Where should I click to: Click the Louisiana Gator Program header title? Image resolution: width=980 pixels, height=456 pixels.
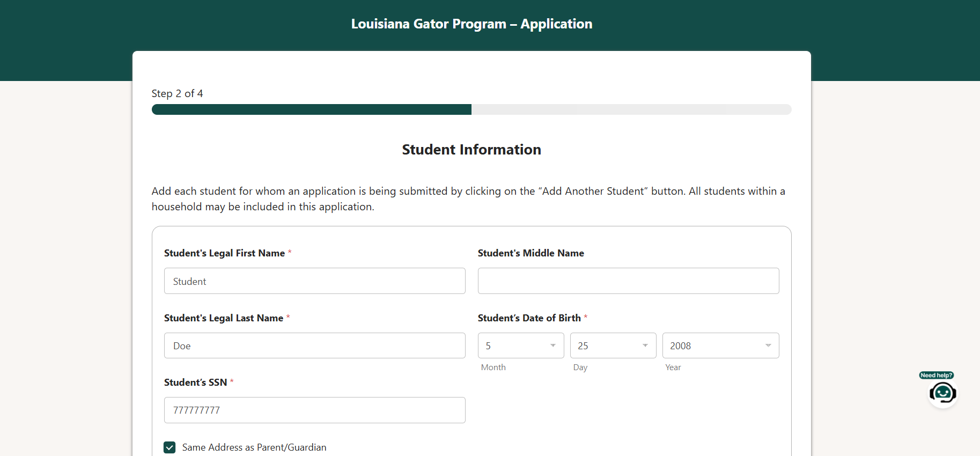(x=471, y=24)
